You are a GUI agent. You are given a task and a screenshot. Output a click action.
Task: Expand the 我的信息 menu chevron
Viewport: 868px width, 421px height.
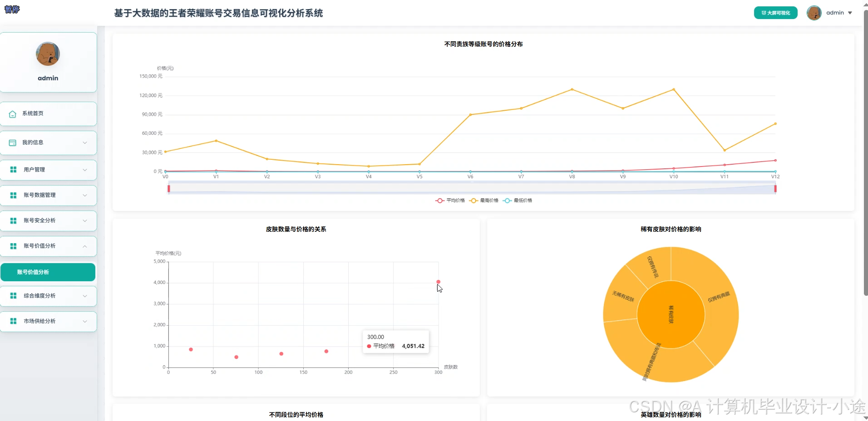(x=85, y=143)
